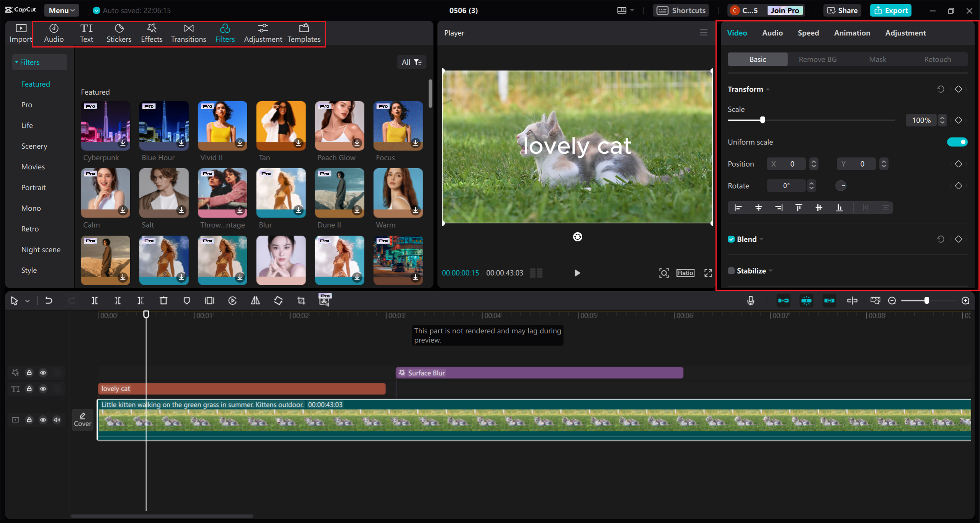This screenshot has height=523, width=980.
Task: Increase the Rotate value with stepper
Action: coord(811,183)
